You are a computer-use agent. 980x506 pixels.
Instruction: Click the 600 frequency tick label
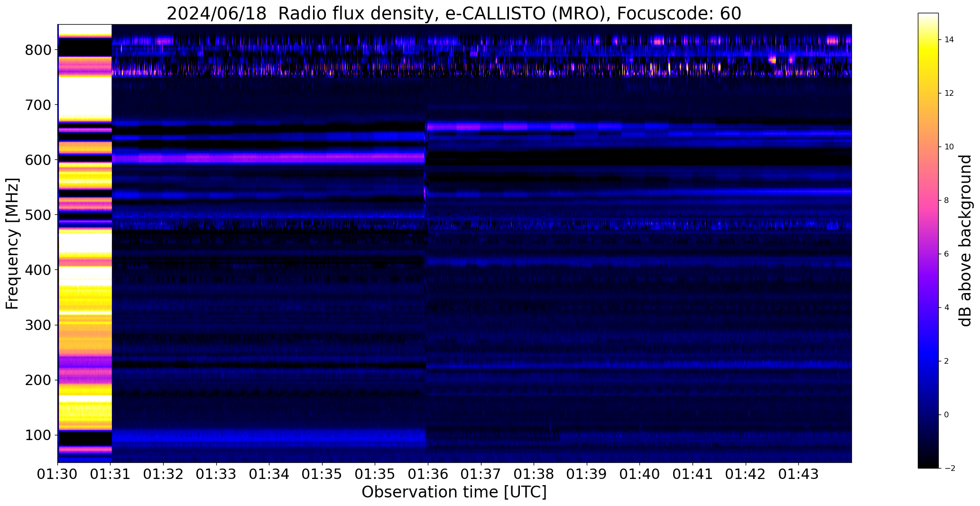coord(38,160)
